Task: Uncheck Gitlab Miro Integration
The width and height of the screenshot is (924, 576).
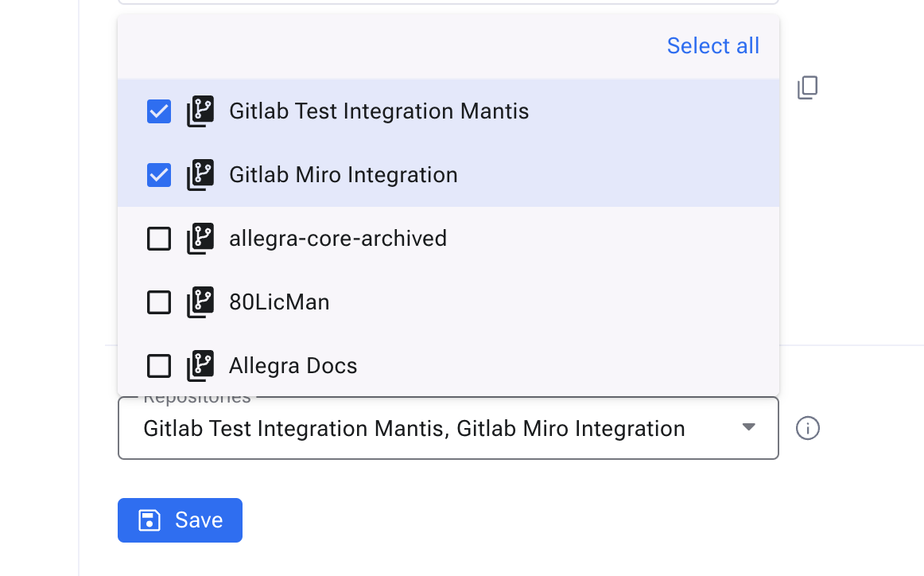Action: coord(158,174)
